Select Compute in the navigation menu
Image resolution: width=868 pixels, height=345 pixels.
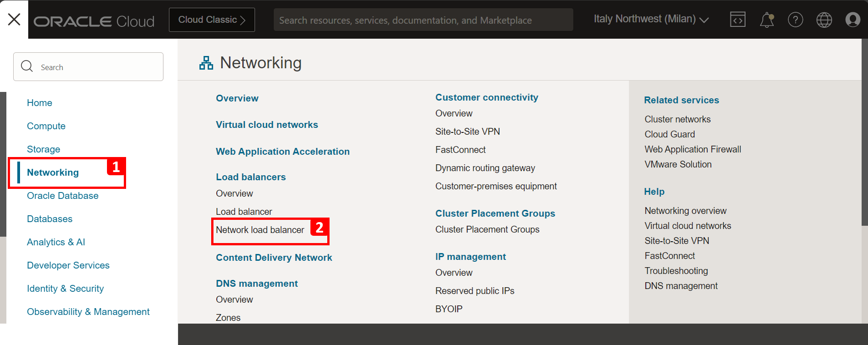[46, 126]
